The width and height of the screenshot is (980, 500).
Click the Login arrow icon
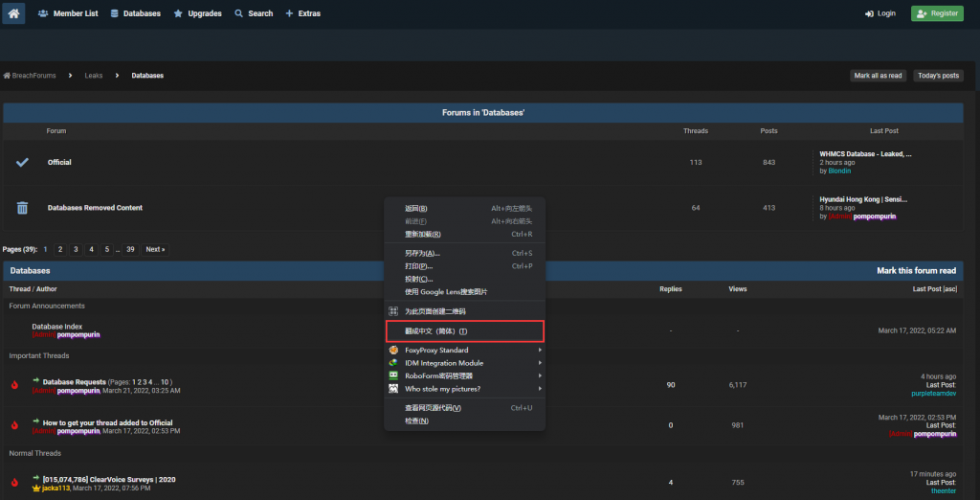pyautogui.click(x=869, y=13)
